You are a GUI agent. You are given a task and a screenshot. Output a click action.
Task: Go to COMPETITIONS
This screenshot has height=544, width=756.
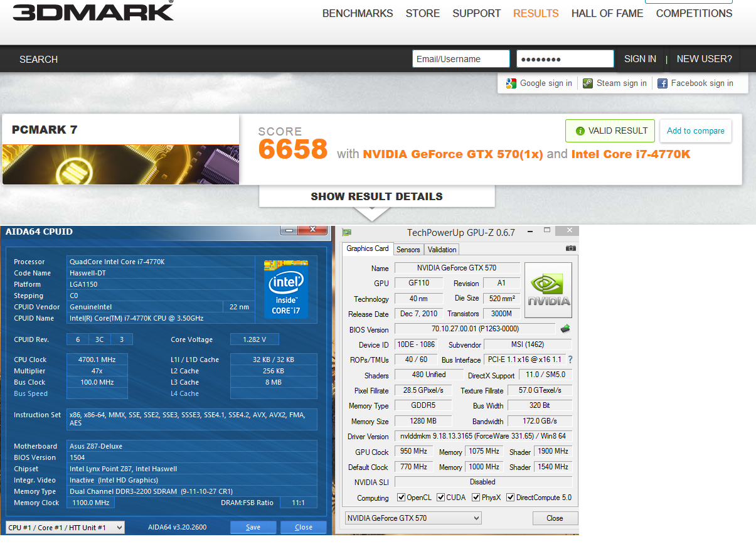[695, 13]
